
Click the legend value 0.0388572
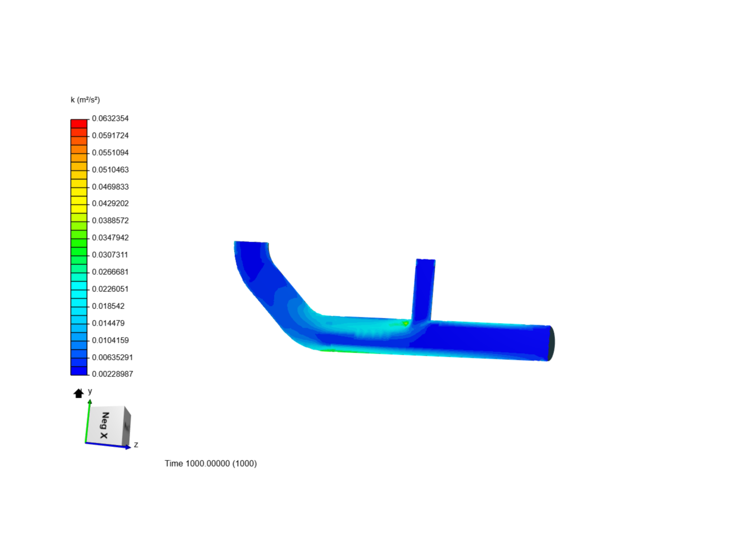click(x=110, y=220)
